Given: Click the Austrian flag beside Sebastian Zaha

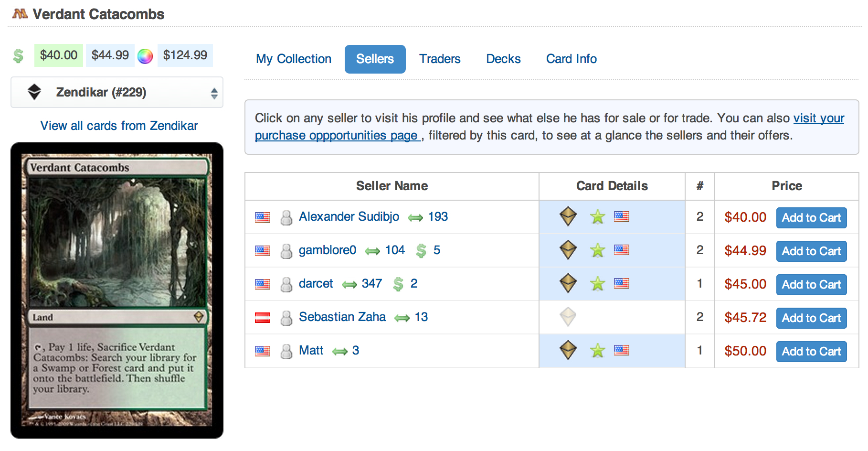Looking at the screenshot, I should tap(263, 317).
